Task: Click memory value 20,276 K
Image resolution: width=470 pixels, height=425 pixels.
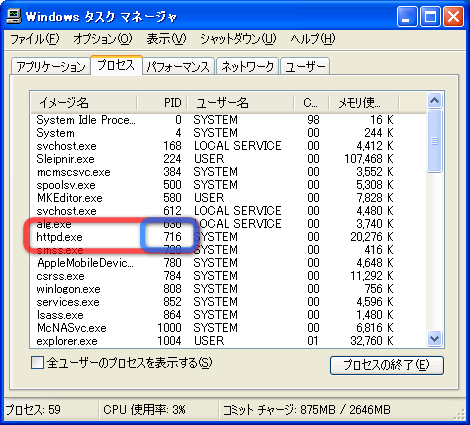Action: (x=372, y=237)
